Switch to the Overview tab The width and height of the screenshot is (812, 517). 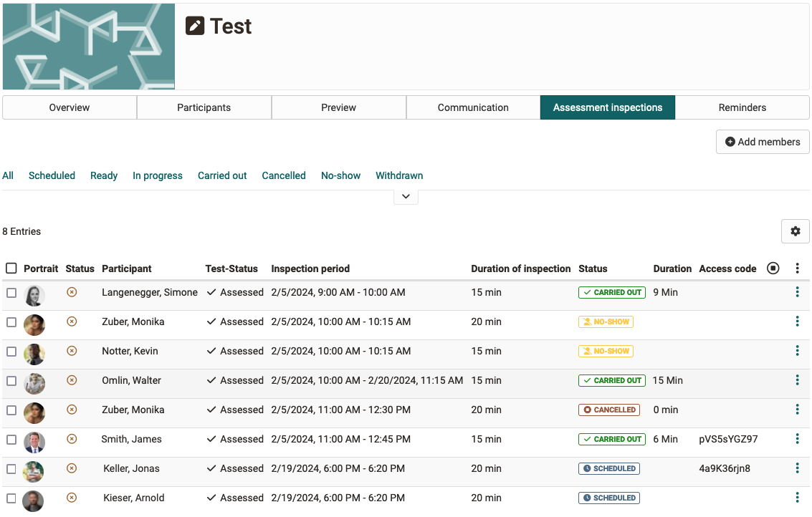coord(70,107)
